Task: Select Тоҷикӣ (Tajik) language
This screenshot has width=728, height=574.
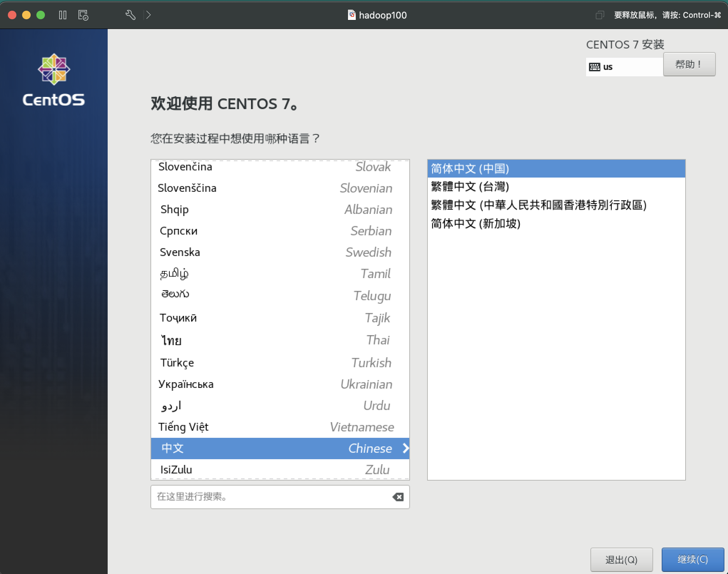Action: pyautogui.click(x=280, y=318)
